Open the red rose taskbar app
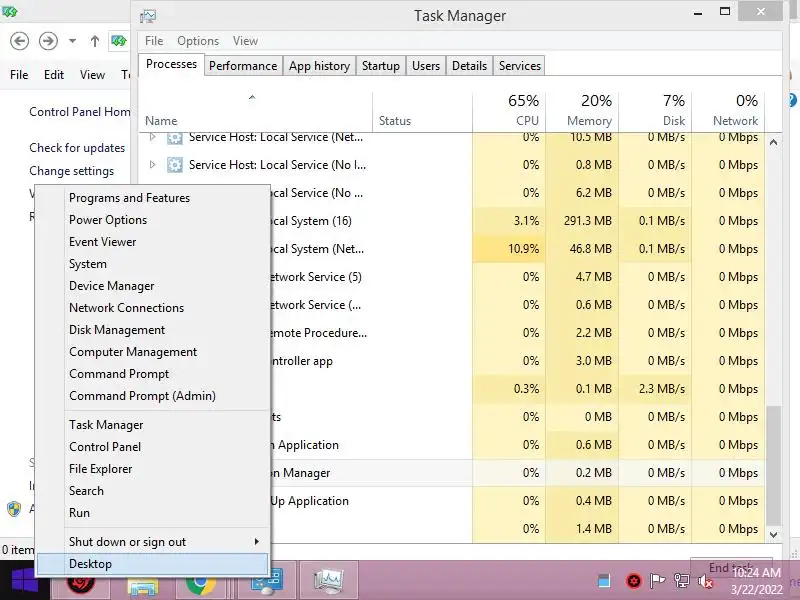Screen dimensions: 800x600 point(81,582)
